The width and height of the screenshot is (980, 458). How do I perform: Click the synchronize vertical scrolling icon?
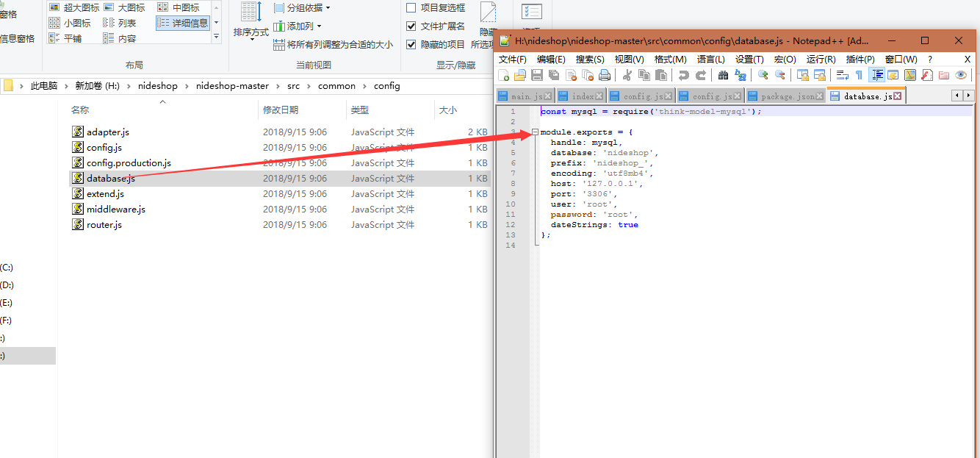point(803,75)
